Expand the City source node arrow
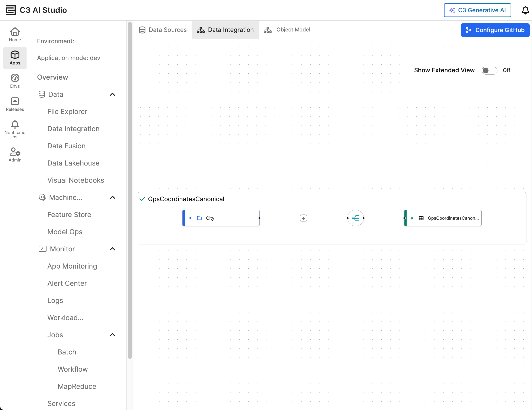 click(x=190, y=218)
